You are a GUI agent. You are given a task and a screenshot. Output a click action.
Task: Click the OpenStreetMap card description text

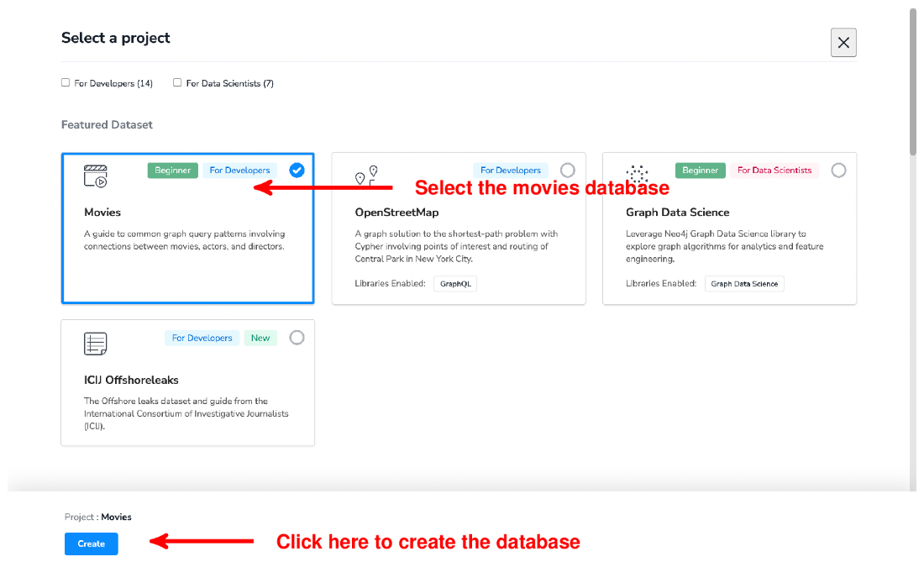[456, 246]
